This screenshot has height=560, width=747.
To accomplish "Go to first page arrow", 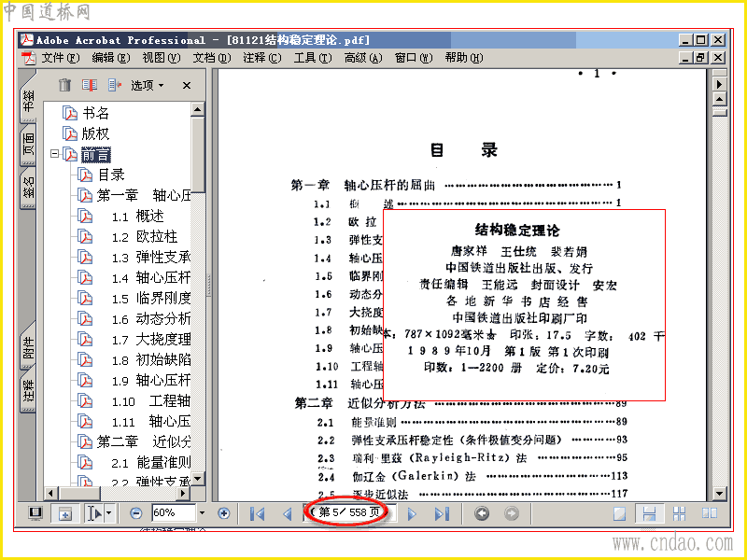I will click(x=257, y=514).
